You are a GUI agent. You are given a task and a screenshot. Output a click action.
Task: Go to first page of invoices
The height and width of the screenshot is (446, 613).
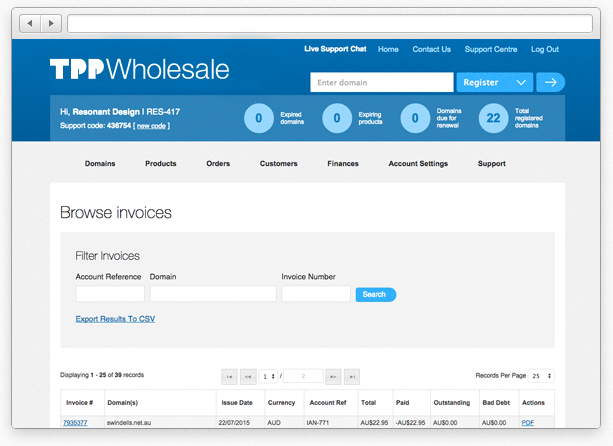click(x=230, y=376)
